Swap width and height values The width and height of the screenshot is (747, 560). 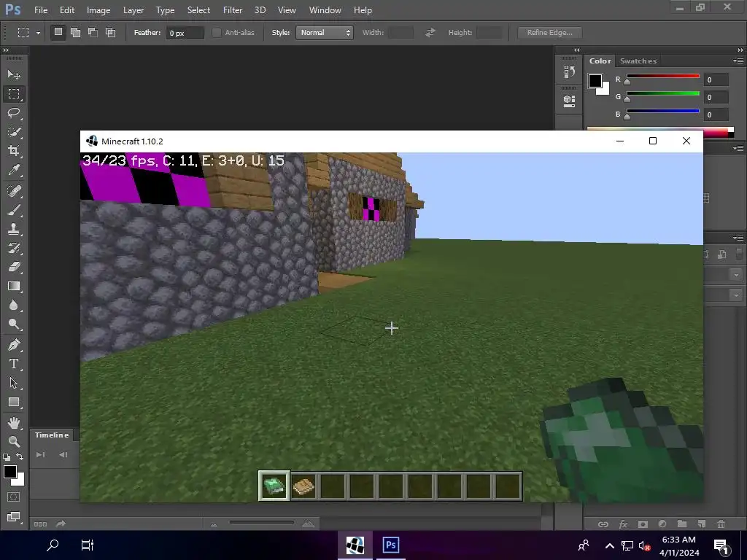pyautogui.click(x=430, y=32)
